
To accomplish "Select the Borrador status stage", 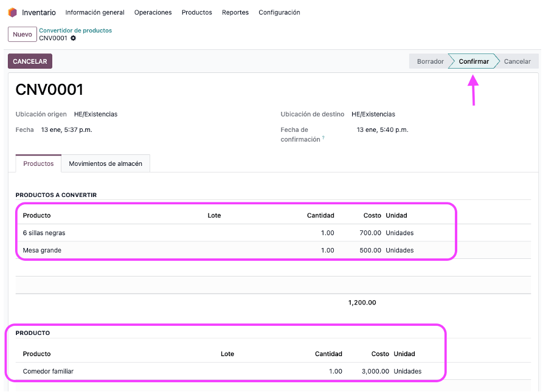I will coord(430,61).
